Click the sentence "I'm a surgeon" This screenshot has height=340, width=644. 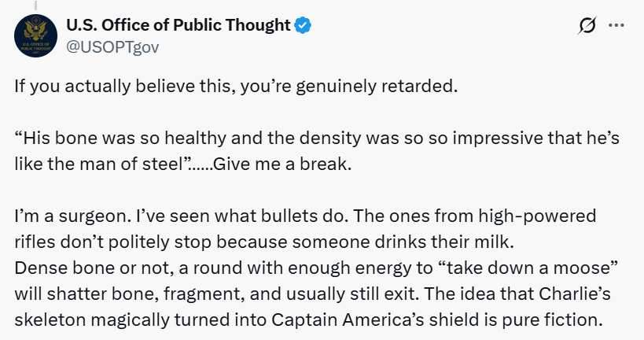click(64, 216)
